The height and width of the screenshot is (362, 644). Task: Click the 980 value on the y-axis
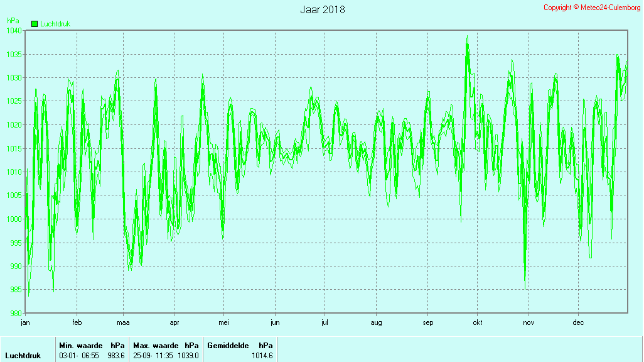[16, 313]
